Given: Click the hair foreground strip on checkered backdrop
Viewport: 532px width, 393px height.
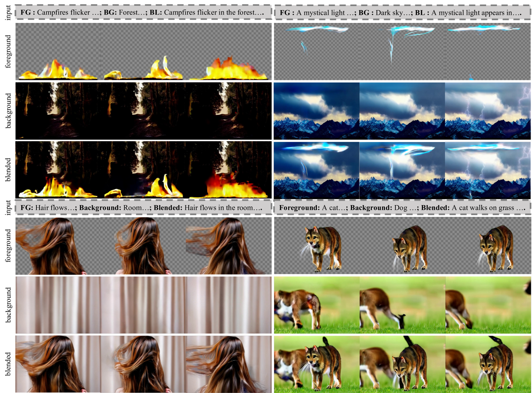Looking at the screenshot, I should (143, 246).
